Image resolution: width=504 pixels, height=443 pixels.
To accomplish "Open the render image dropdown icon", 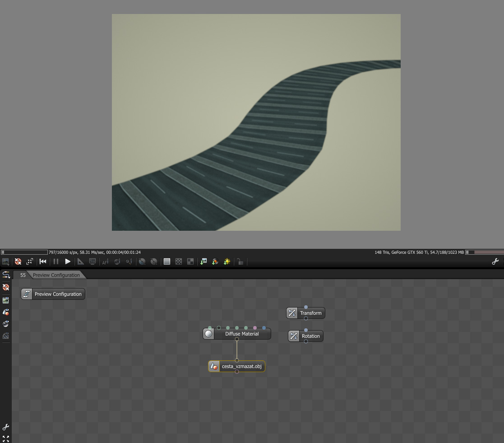I will [x=5, y=261].
